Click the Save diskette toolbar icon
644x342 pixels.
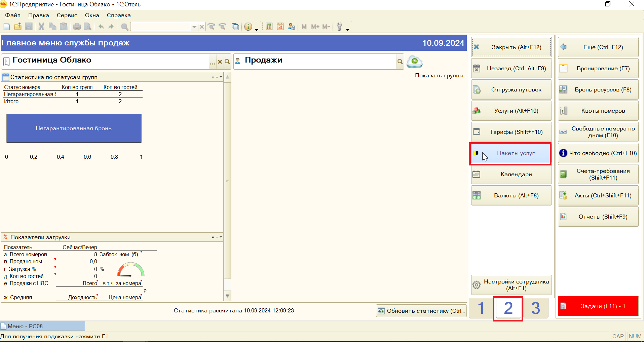click(29, 27)
